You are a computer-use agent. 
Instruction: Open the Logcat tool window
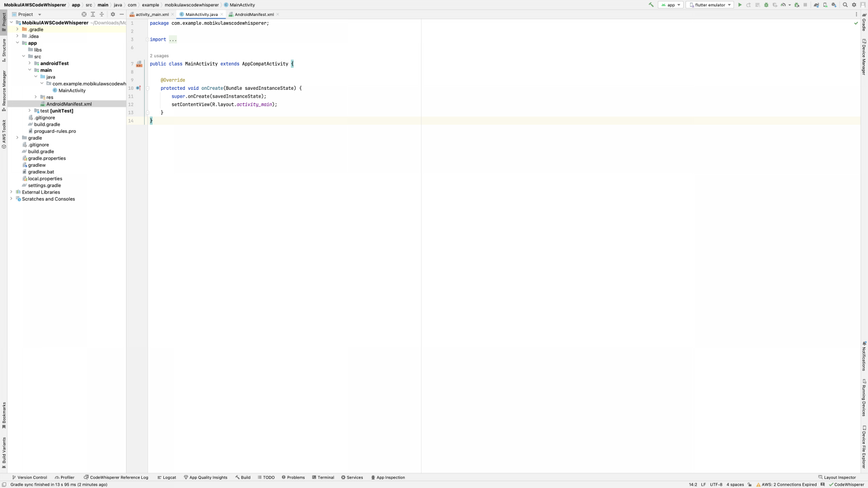(x=167, y=477)
